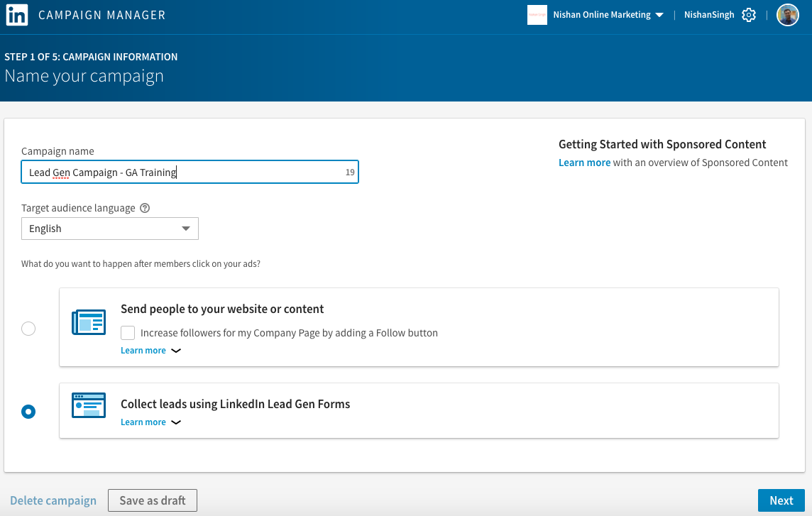
Task: Open the target audience language help icon
Action: 145,208
